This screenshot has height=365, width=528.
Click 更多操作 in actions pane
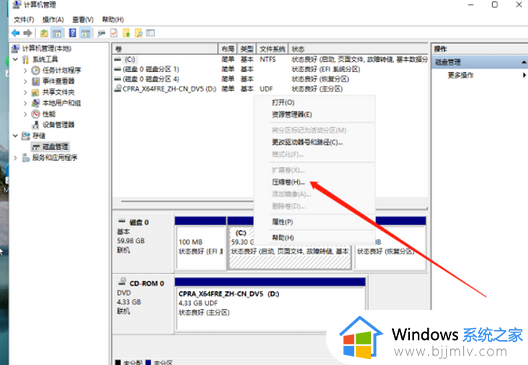460,75
